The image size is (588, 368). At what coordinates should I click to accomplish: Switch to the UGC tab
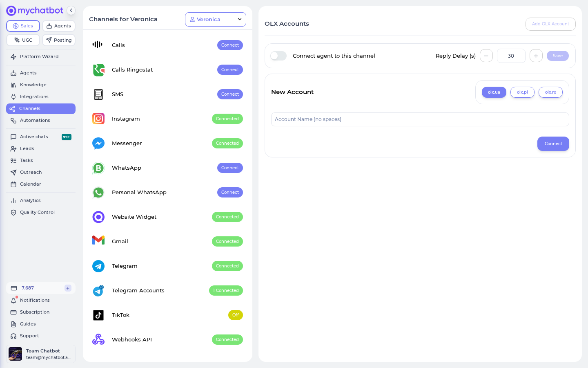click(23, 40)
